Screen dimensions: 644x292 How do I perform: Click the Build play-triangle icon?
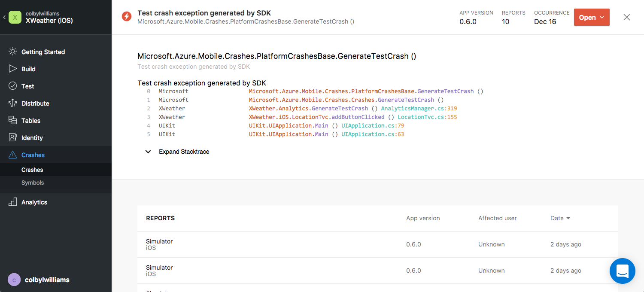(13, 69)
